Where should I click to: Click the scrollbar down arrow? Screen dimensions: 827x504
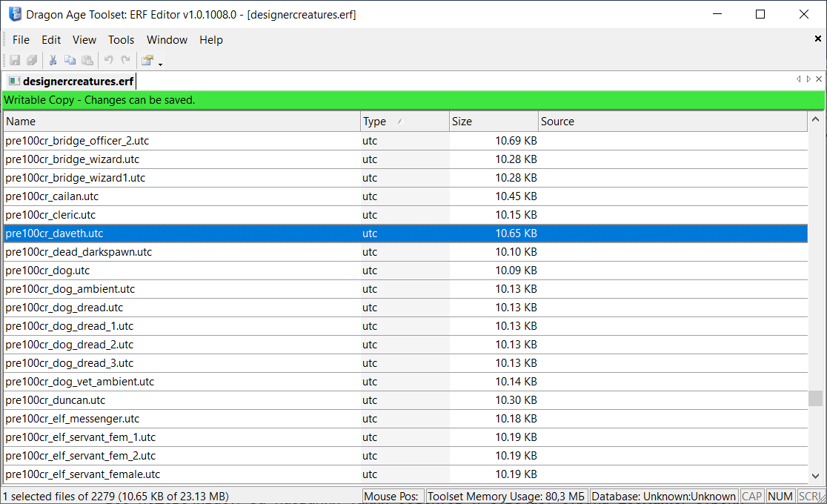[815, 476]
